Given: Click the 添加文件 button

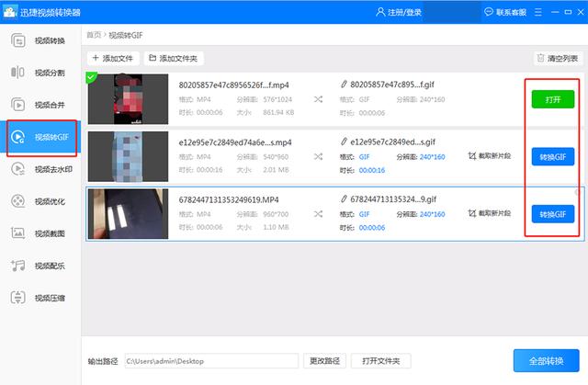Looking at the screenshot, I should tap(113, 58).
